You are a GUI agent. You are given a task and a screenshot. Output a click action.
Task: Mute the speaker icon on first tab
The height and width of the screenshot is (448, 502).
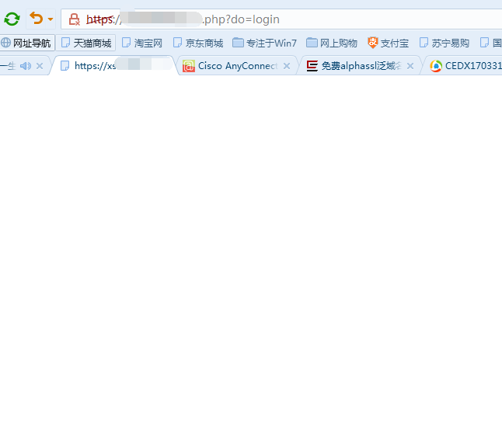(x=26, y=66)
